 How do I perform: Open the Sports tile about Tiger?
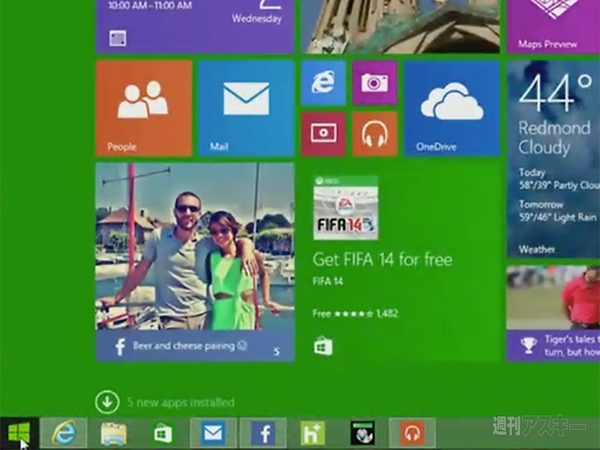(553, 313)
